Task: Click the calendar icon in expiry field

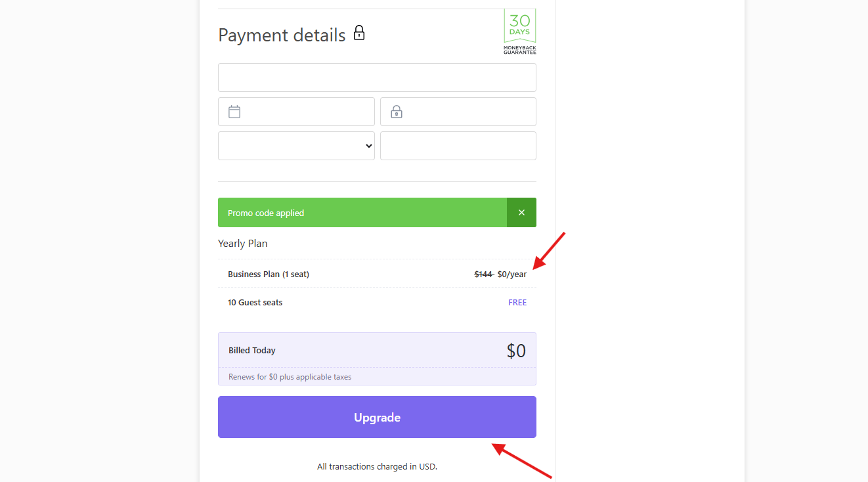Action: [234, 112]
